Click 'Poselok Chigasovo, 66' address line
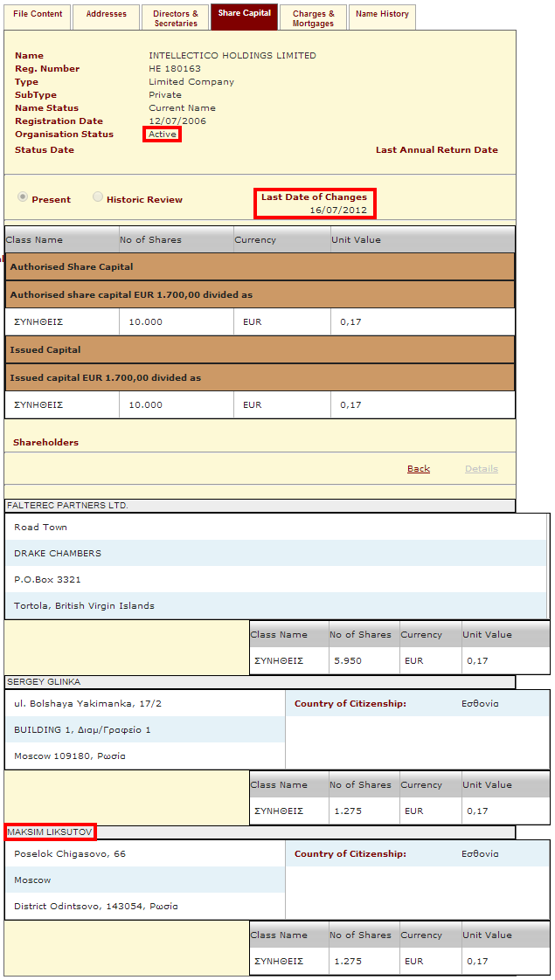 (x=69, y=853)
